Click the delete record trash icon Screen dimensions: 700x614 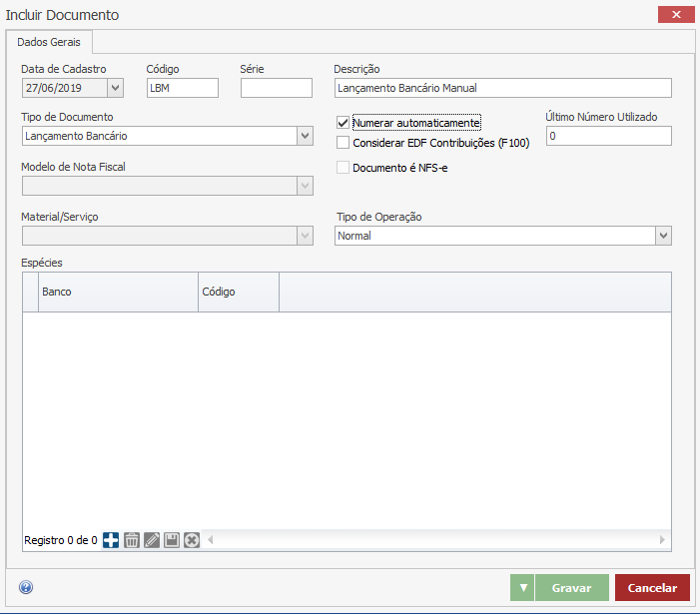pyautogui.click(x=131, y=540)
